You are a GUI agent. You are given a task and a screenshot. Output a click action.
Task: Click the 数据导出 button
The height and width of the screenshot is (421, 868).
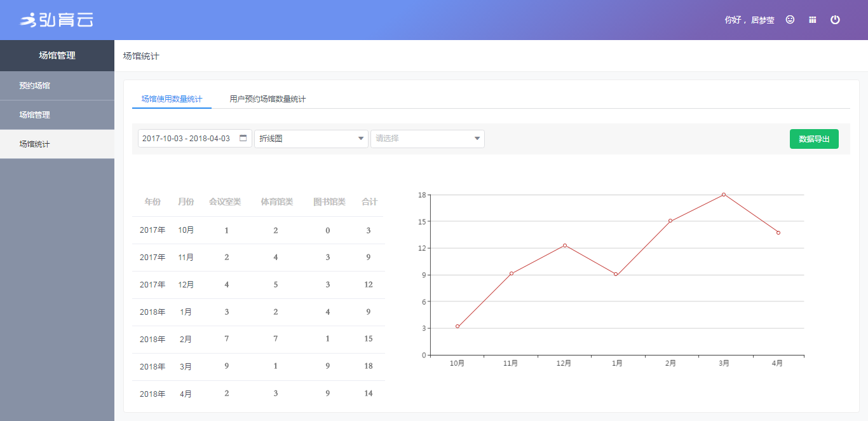click(813, 139)
